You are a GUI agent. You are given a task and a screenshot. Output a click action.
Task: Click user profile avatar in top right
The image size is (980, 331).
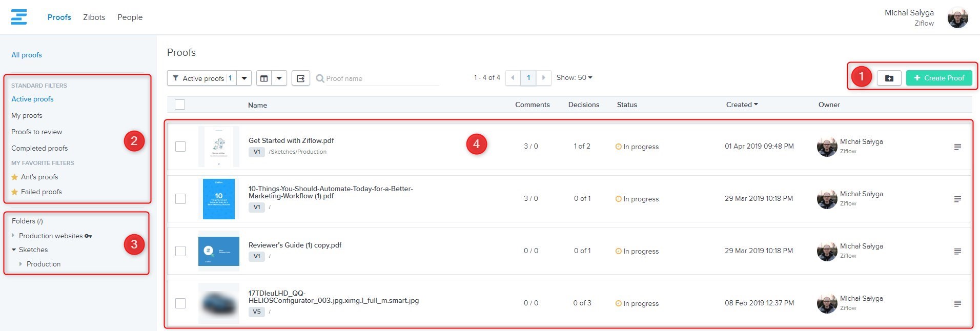pos(957,18)
